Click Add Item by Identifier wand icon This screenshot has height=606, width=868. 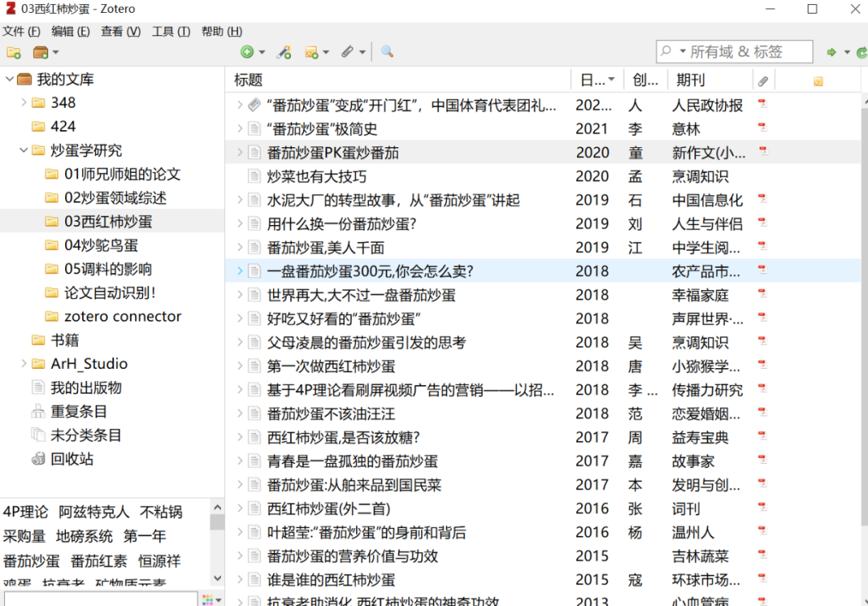pyautogui.click(x=284, y=52)
